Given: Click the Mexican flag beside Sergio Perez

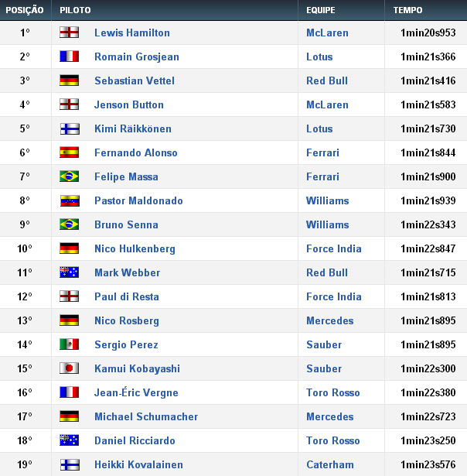Looking at the screenshot, I should 69,344.
